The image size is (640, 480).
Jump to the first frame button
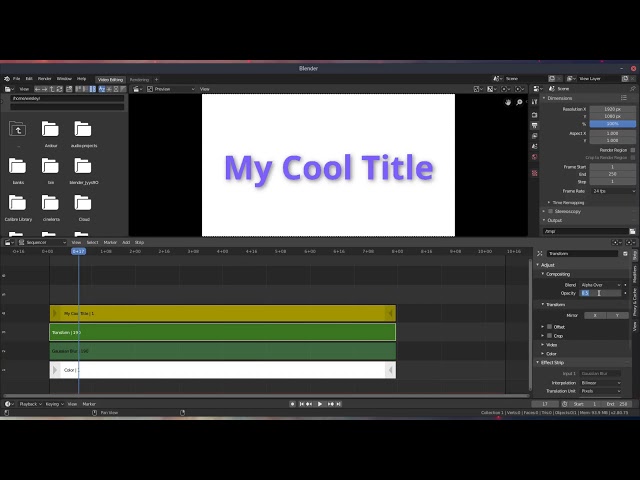tap(301, 404)
